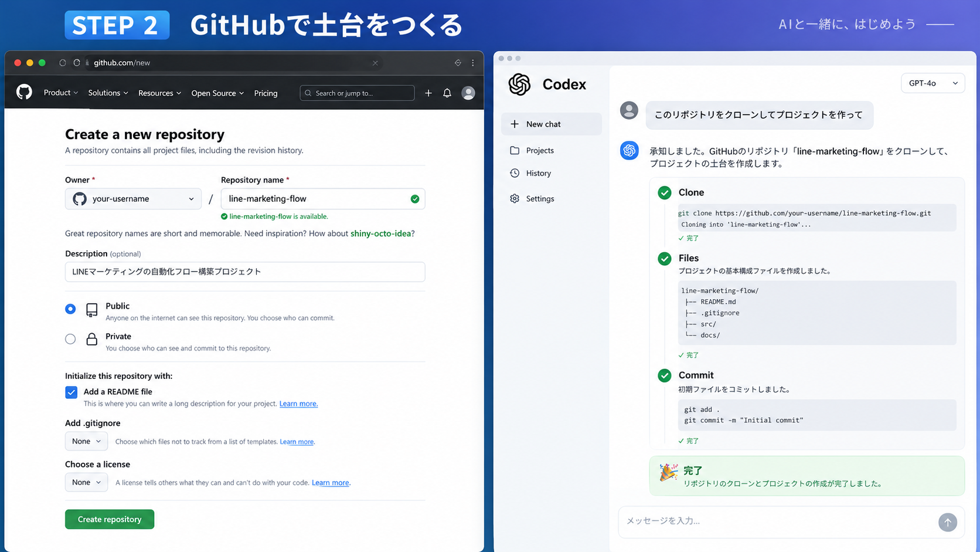
Task: Click the docs/ entry in file tree
Action: click(710, 335)
